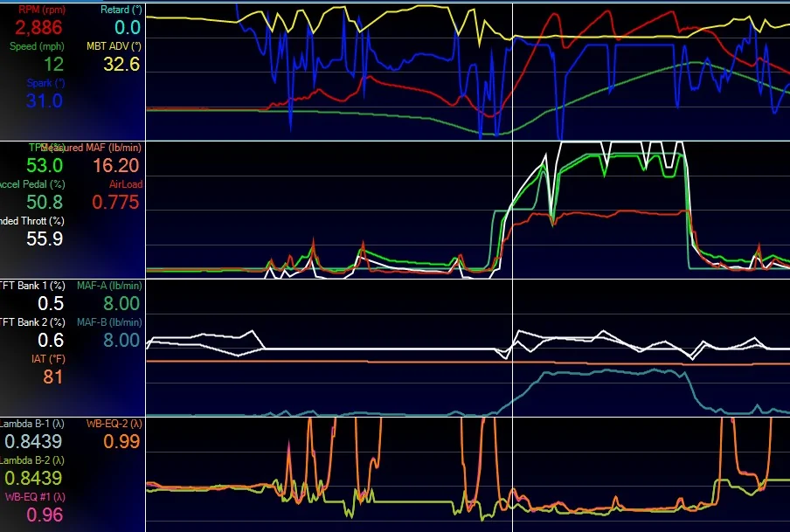Click the Measured MAF value 16.20
Image resolution: width=790 pixels, height=532 pixels.
(116, 166)
